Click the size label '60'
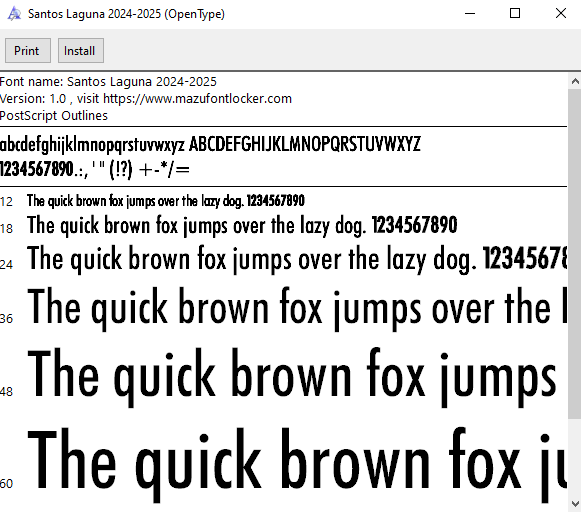The width and height of the screenshot is (581, 512). click(x=6, y=483)
